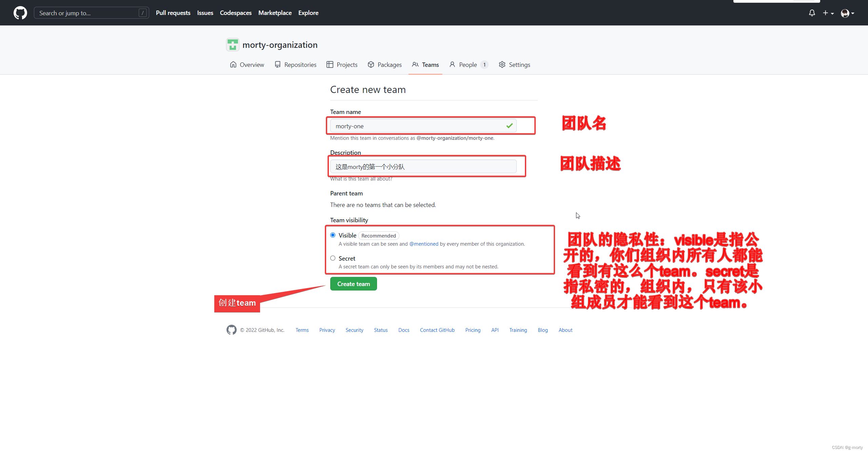Screen dimensions: 868x453
Task: Open Pull requests in top nav
Action: point(173,13)
